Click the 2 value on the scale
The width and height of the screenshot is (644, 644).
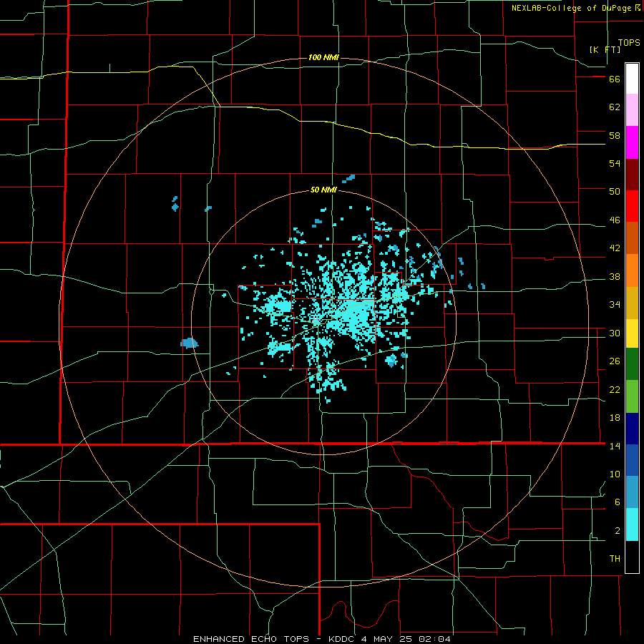(618, 531)
